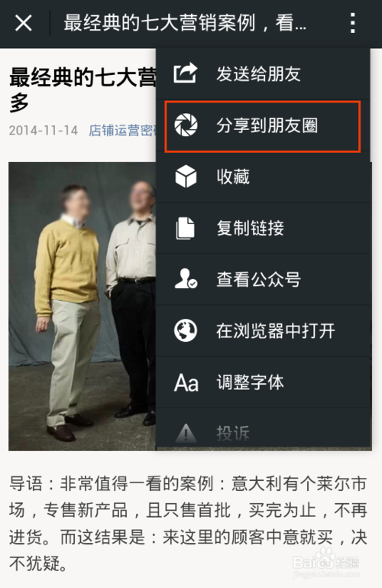The height and width of the screenshot is (588, 382).
Task: Close the article with the X icon
Action: click(x=23, y=23)
